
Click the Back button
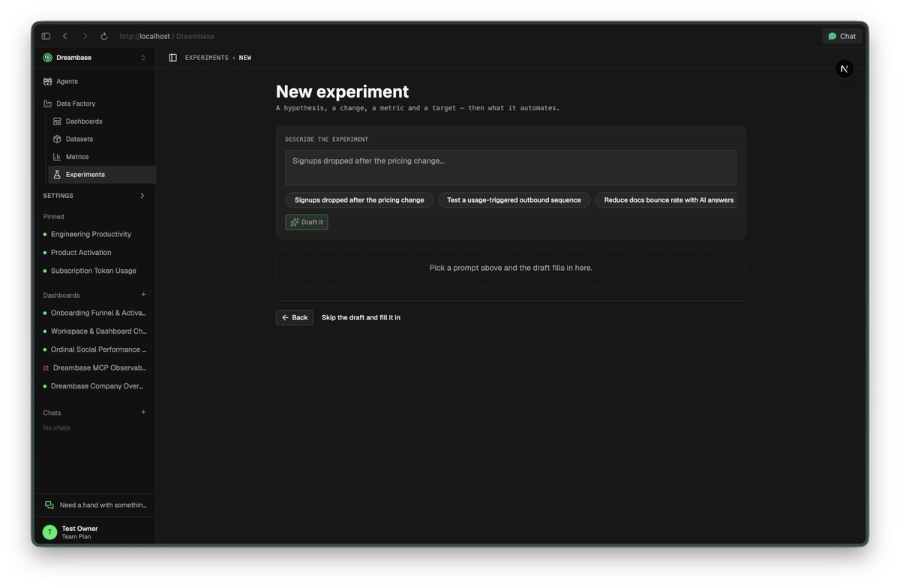(295, 317)
